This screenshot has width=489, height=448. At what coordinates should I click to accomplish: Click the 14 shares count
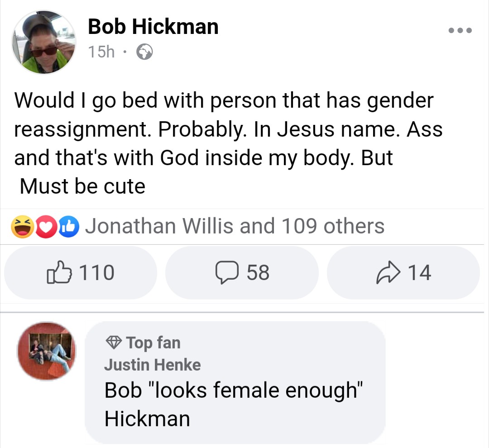pos(419,273)
